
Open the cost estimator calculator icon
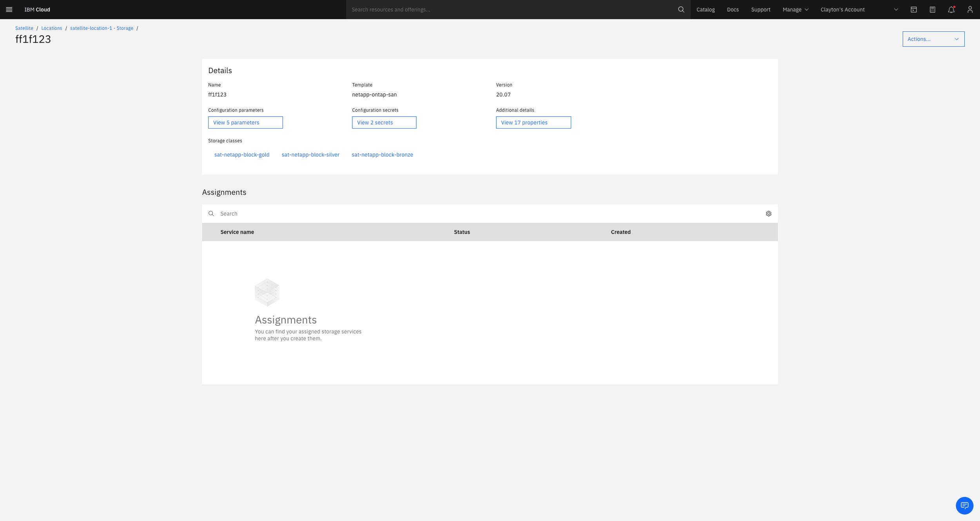pyautogui.click(x=932, y=9)
